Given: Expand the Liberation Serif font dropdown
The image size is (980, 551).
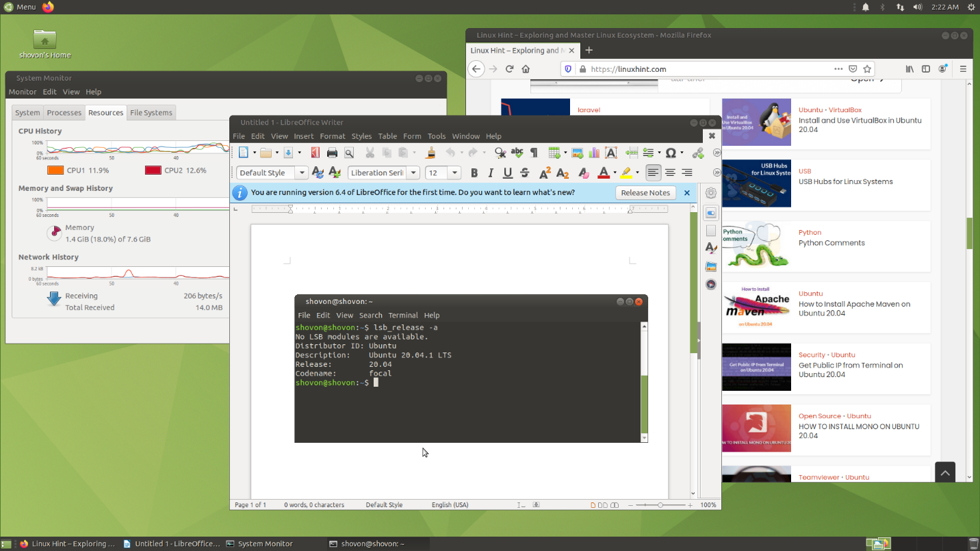Looking at the screenshot, I should click(x=413, y=173).
